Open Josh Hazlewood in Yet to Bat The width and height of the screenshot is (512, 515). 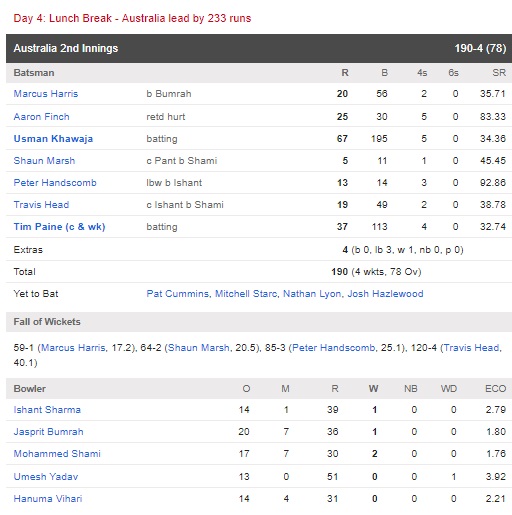tap(385, 294)
